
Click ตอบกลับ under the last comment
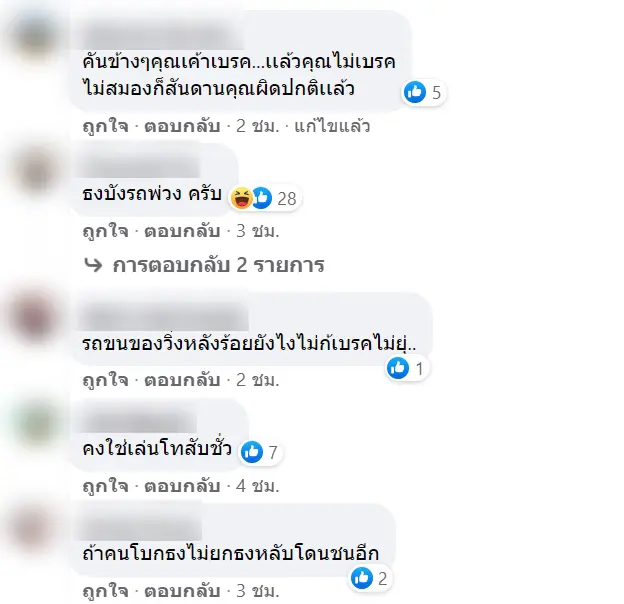point(182,591)
